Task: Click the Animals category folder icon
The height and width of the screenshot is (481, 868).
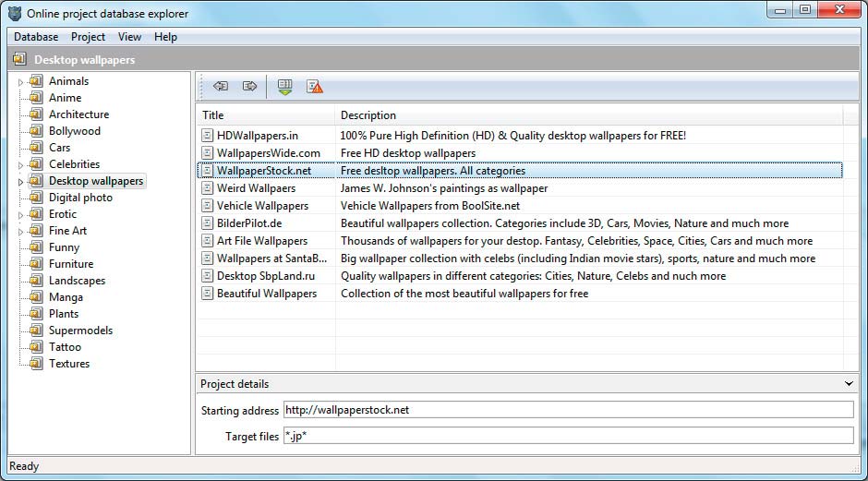Action: point(36,81)
